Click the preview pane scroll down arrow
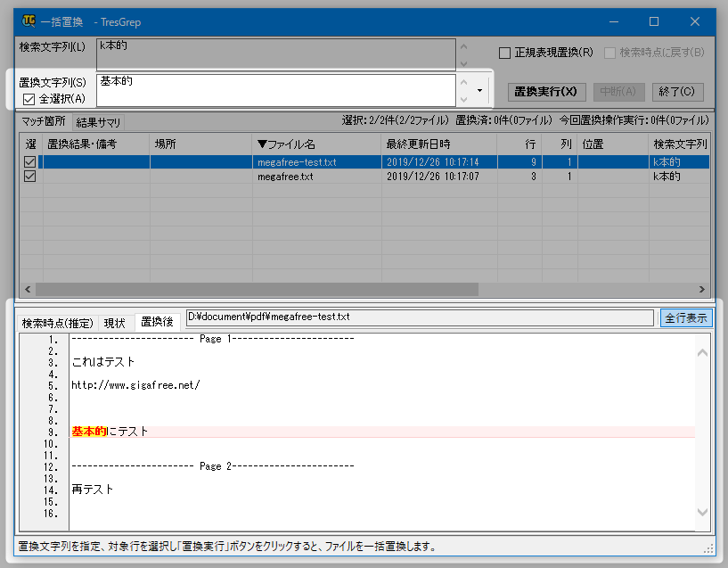This screenshot has height=568, width=728. tap(702, 512)
